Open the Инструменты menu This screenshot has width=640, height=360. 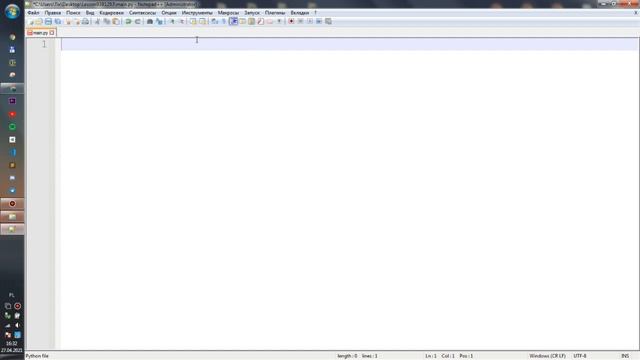click(x=197, y=13)
